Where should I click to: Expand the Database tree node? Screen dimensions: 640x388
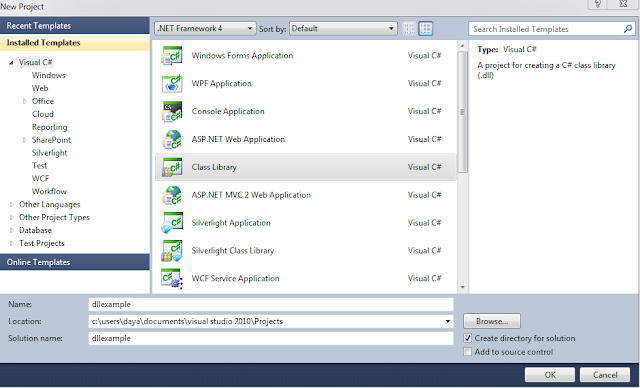[x=12, y=230]
